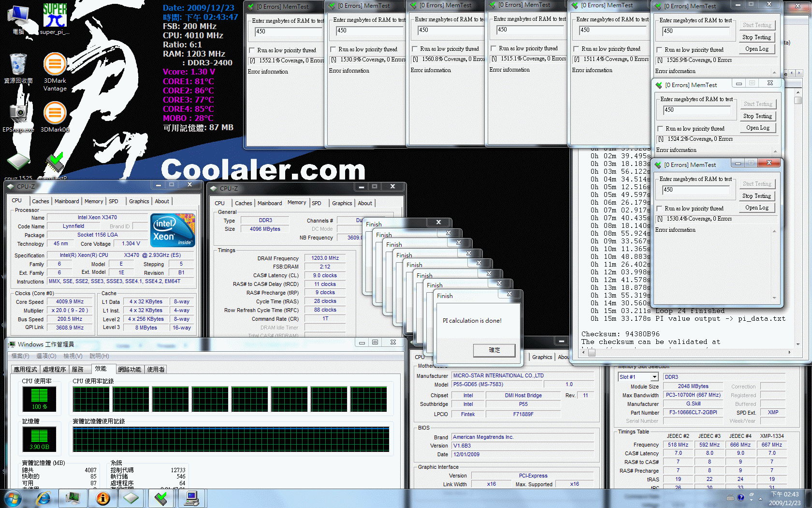Viewport: 812px width, 508px height.
Task: Click the Intel Xeon inside logo in CPU-Z
Action: tap(173, 230)
